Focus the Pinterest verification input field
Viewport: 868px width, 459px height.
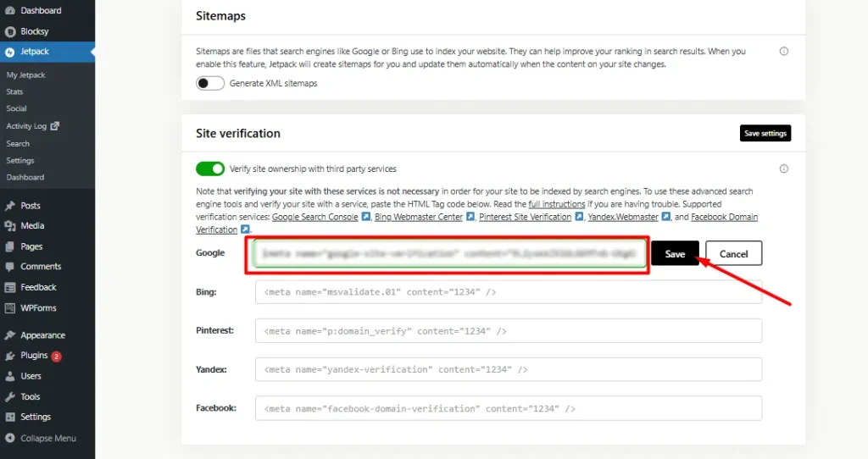pyautogui.click(x=509, y=331)
